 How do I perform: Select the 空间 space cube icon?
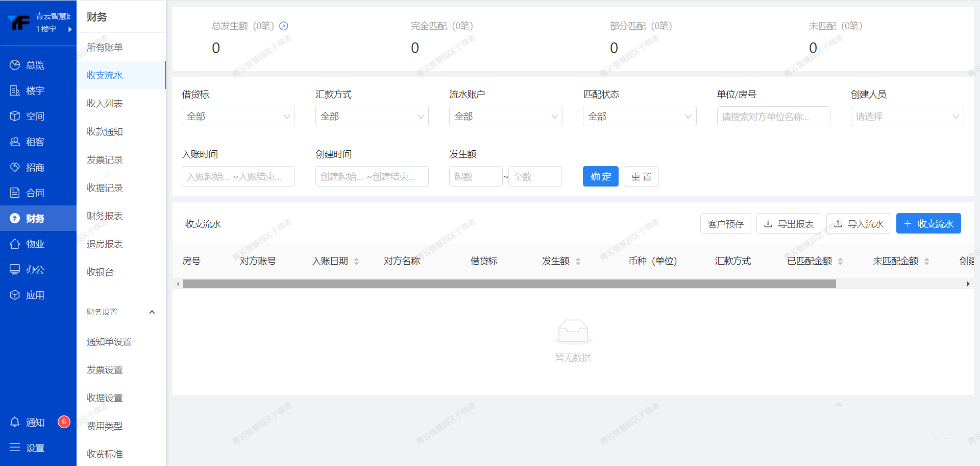pos(15,116)
